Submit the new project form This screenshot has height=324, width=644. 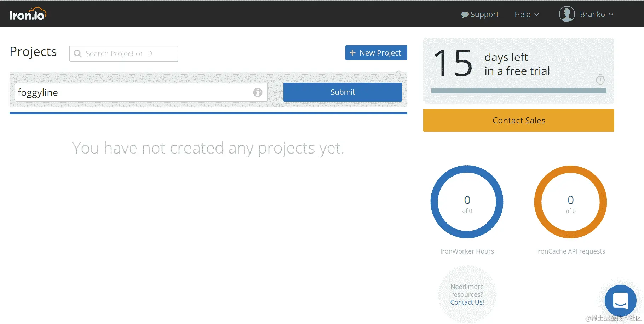pyautogui.click(x=343, y=92)
